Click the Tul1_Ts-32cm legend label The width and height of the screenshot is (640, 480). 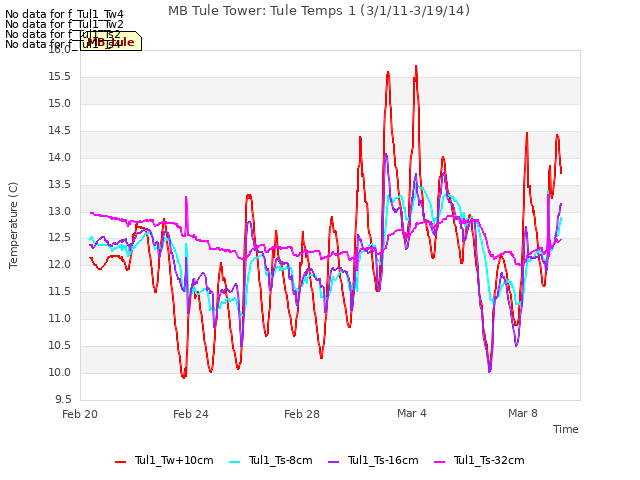[489, 460]
